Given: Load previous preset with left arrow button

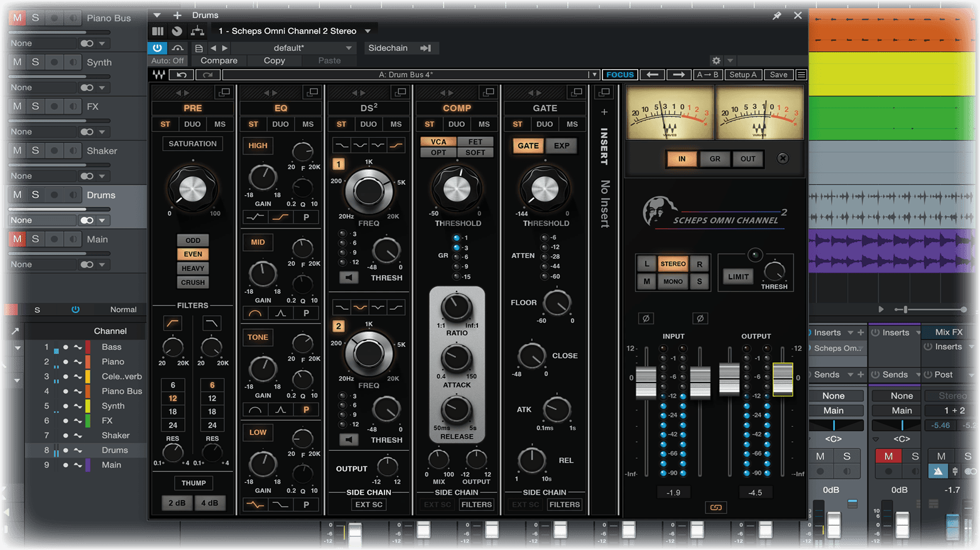Looking at the screenshot, I should tap(652, 75).
